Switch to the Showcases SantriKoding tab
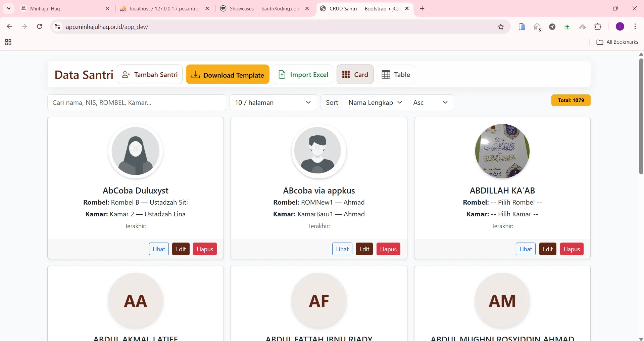644x341 pixels. click(265, 8)
